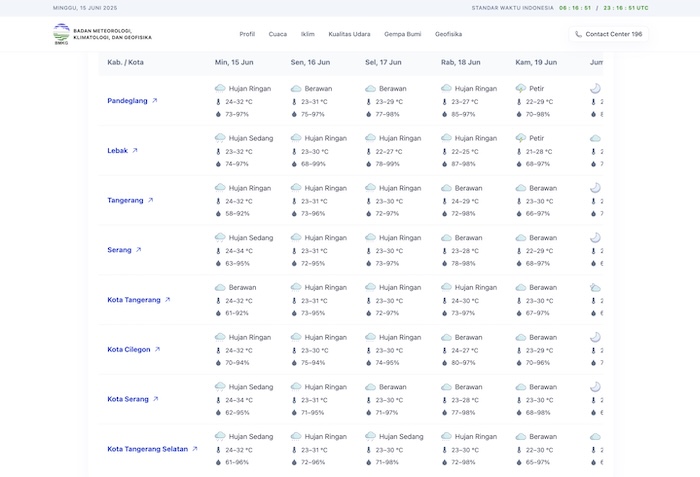Image resolution: width=700 pixels, height=477 pixels.
Task: Open the Lebak forecast link
Action: click(x=117, y=151)
